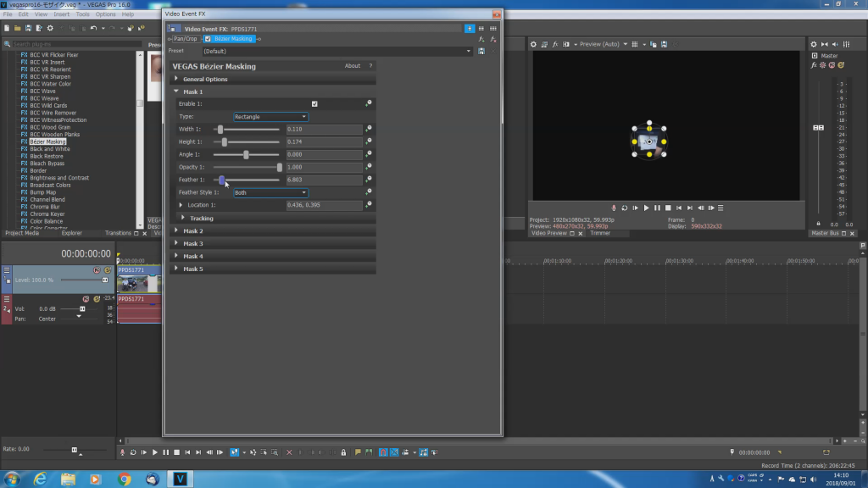Open Video Preview properties gear icon
The image size is (868, 488).
[534, 44]
